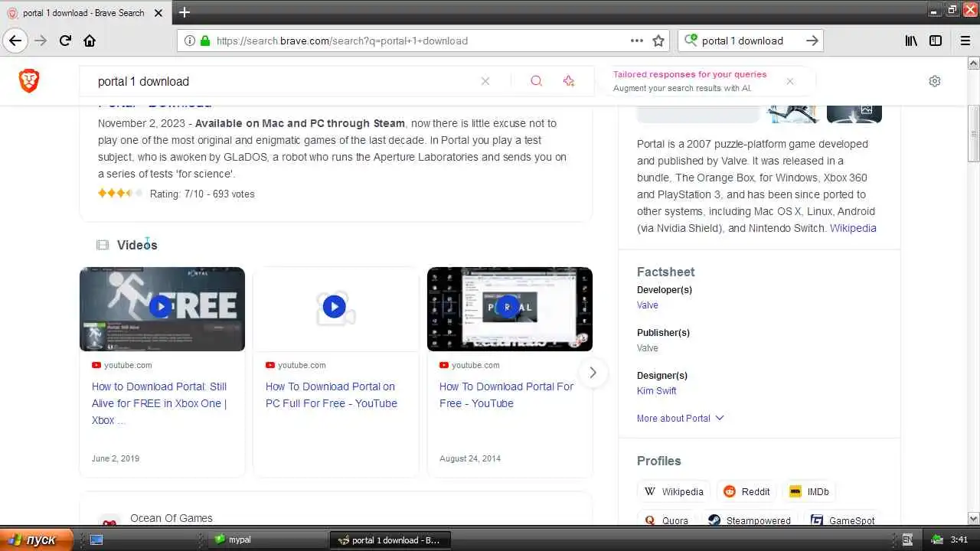Click the browser search box with portal 1 download
This screenshot has height=551, width=980.
741,41
